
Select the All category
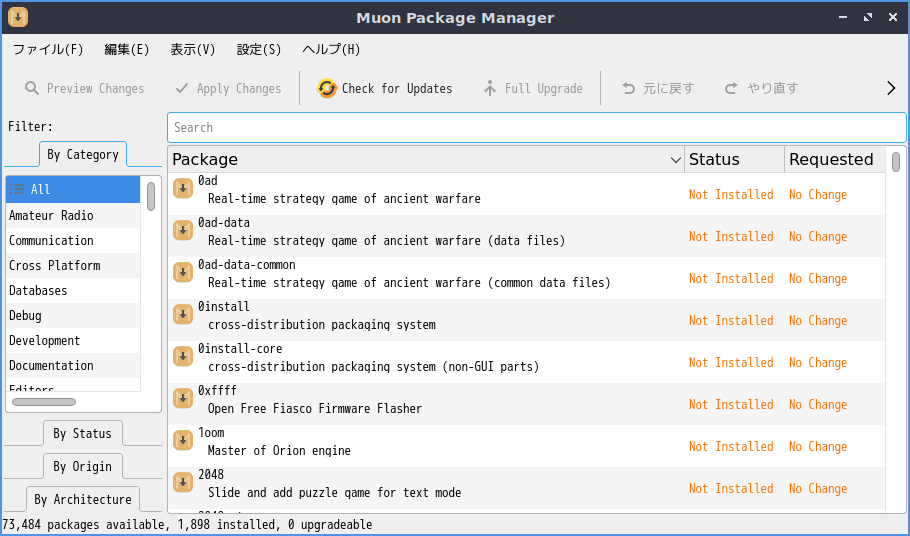pyautogui.click(x=73, y=189)
